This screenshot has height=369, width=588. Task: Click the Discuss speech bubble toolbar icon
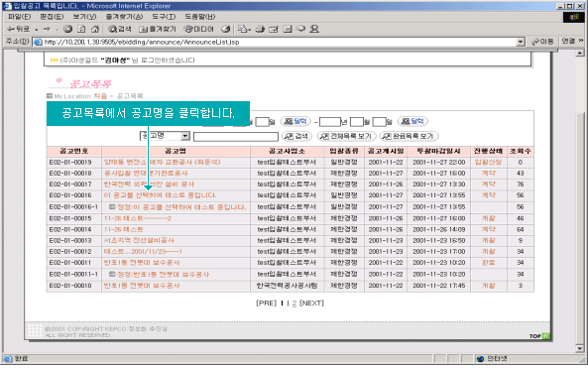(300, 29)
